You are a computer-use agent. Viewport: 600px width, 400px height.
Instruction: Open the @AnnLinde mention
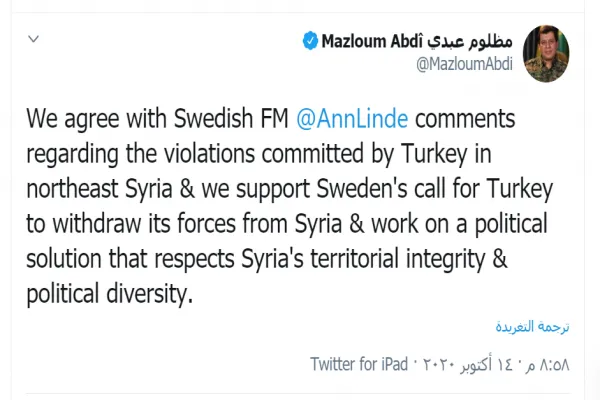pos(352,118)
